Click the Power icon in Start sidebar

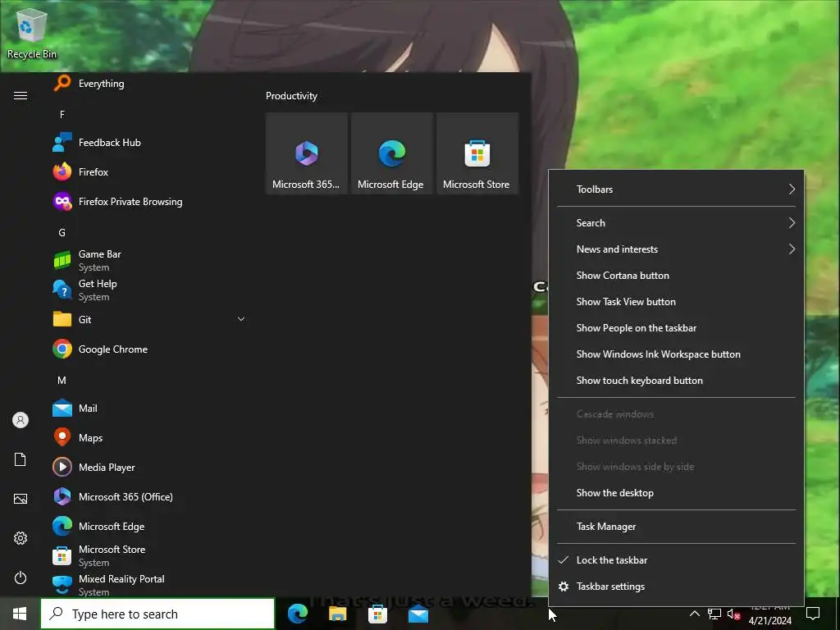click(x=21, y=577)
